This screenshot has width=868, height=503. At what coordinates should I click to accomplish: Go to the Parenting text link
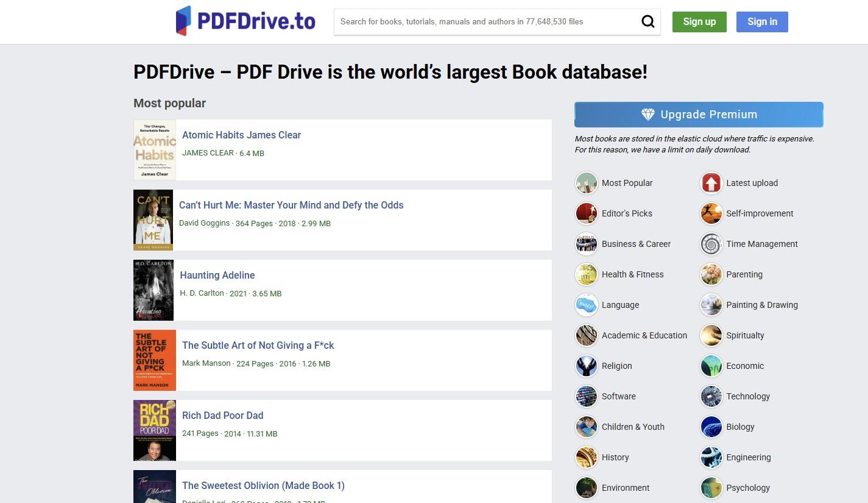[744, 274]
